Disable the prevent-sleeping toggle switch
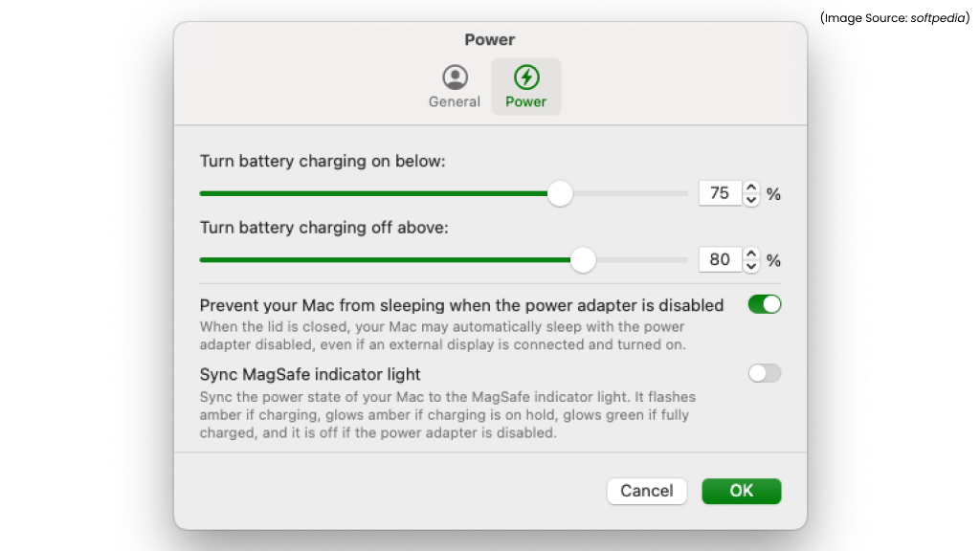Viewport: 980px width, 551px height. point(764,304)
